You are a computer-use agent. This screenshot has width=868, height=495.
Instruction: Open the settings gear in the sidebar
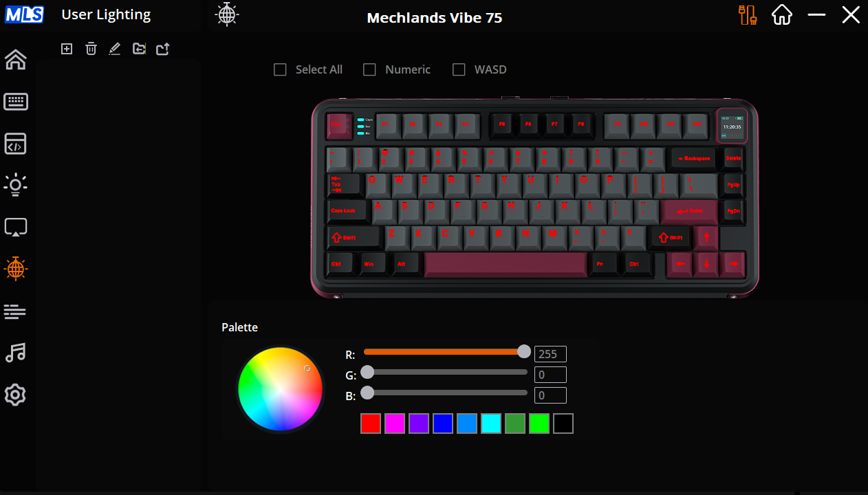pos(16,395)
